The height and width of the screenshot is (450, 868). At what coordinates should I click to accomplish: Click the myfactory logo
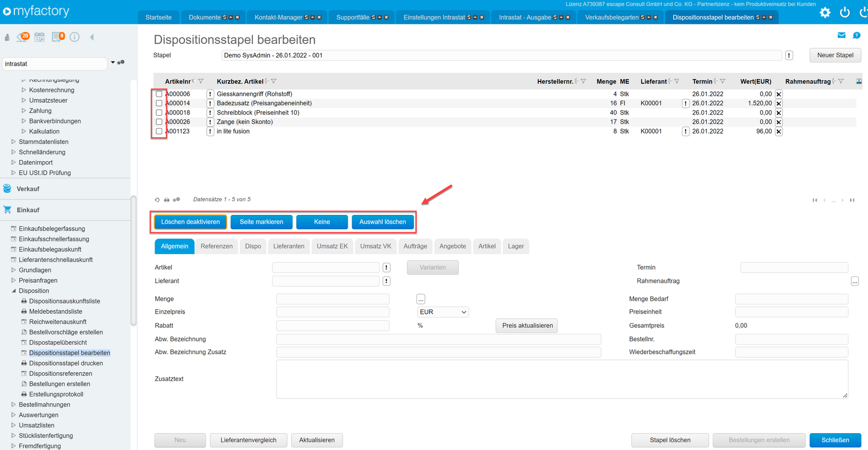(x=36, y=11)
